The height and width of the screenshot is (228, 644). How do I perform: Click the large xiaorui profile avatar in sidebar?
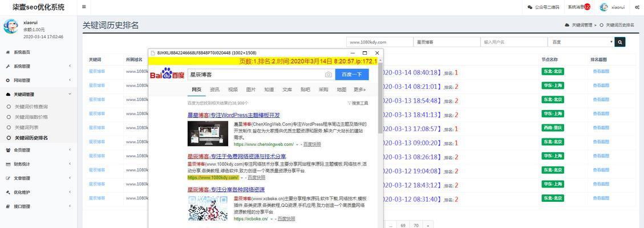pos(11,26)
